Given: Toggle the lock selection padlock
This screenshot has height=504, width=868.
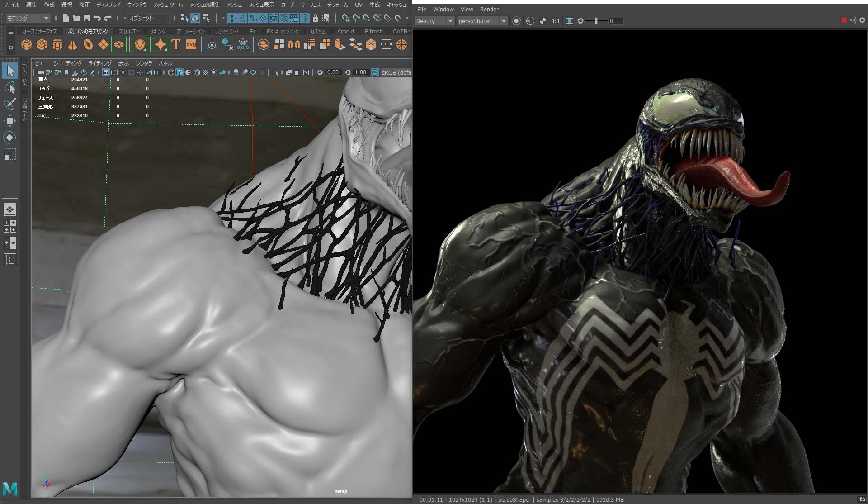Looking at the screenshot, I should 315,18.
